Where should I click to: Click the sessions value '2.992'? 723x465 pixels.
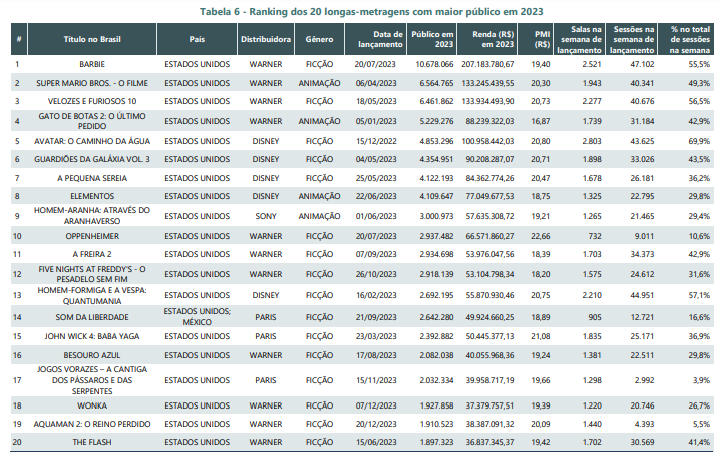click(x=644, y=380)
